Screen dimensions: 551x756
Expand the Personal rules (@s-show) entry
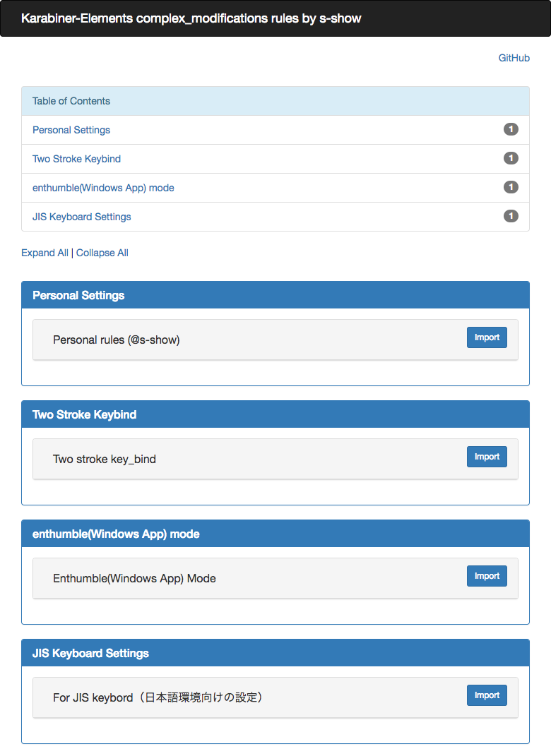click(117, 340)
